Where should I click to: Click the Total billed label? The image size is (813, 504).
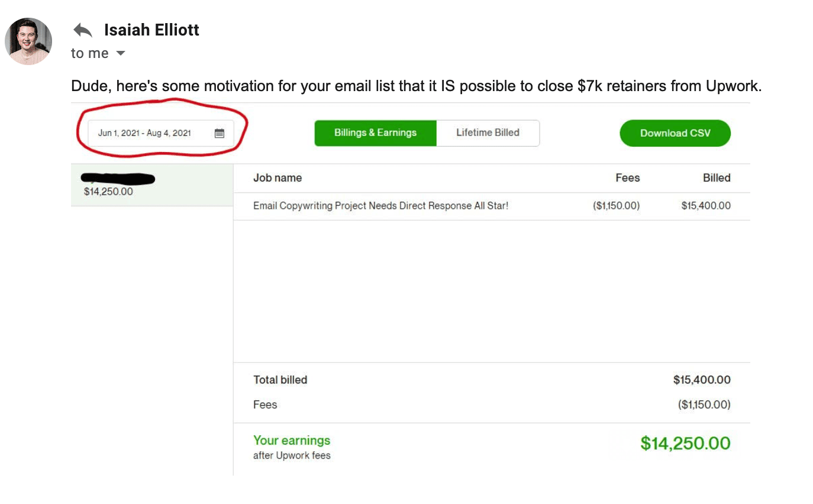coord(280,380)
